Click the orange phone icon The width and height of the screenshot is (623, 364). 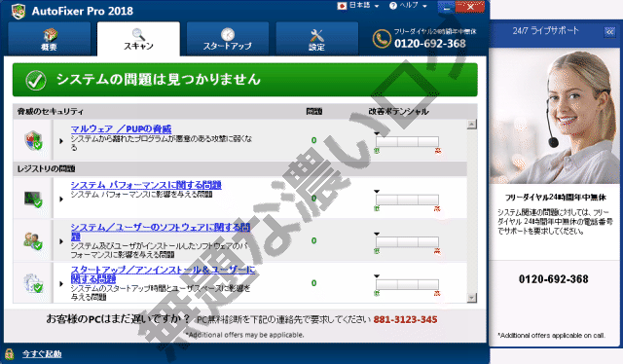(382, 39)
